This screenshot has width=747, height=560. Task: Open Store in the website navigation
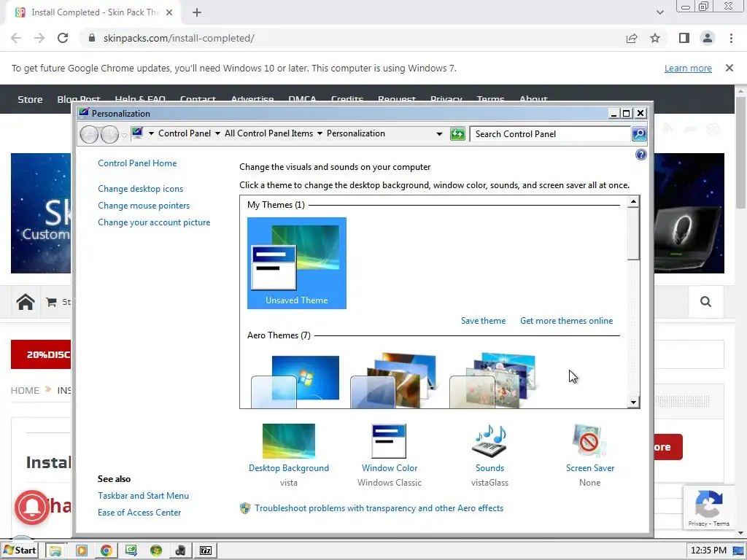(30, 99)
